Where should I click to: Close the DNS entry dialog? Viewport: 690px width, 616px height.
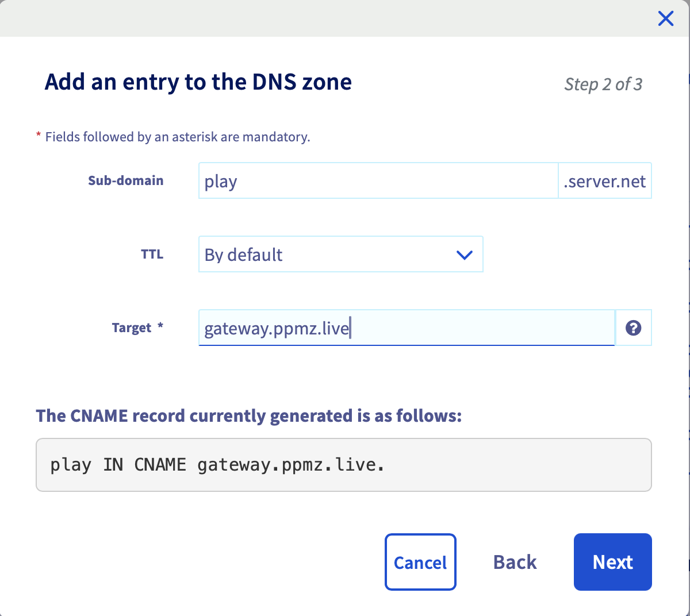pyautogui.click(x=665, y=19)
